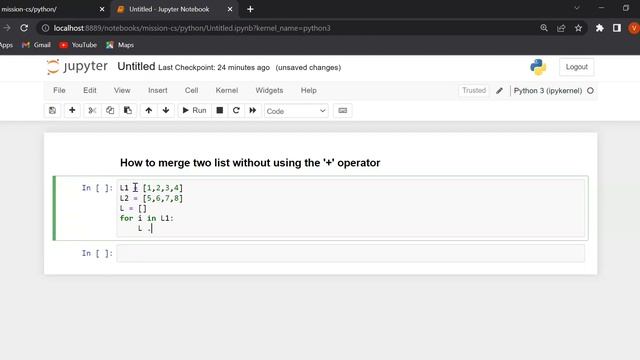Open the Help menu
Image resolution: width=640 pixels, height=360 pixels.
309,90
